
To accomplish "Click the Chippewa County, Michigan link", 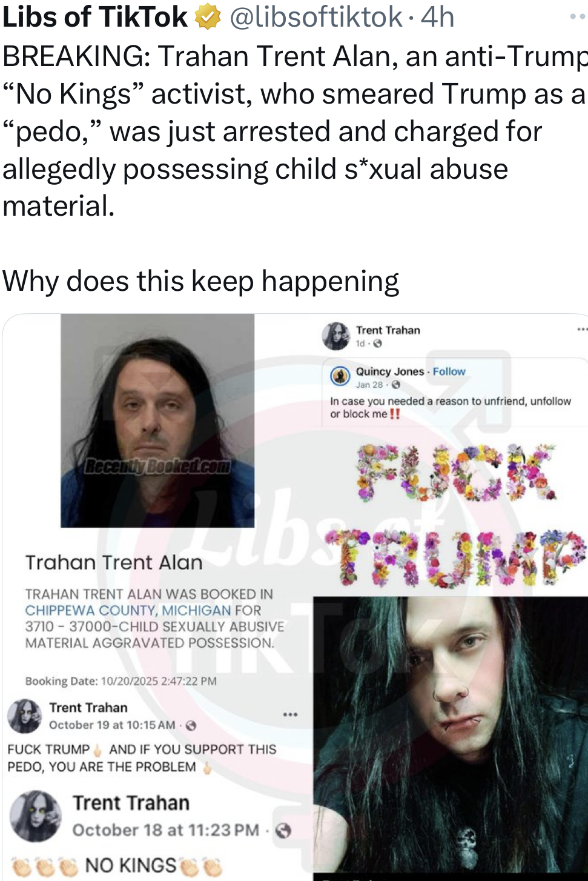I will point(128,610).
